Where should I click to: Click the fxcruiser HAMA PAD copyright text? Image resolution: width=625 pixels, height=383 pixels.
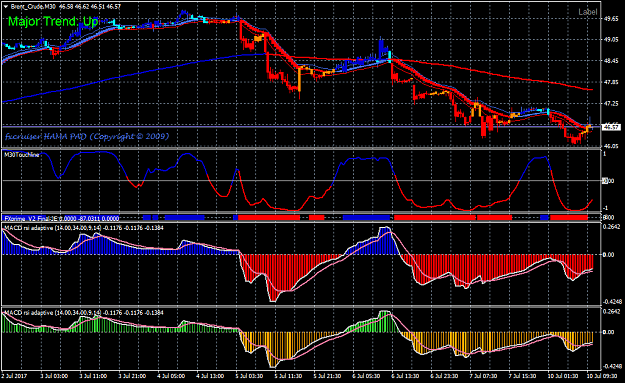pos(87,136)
